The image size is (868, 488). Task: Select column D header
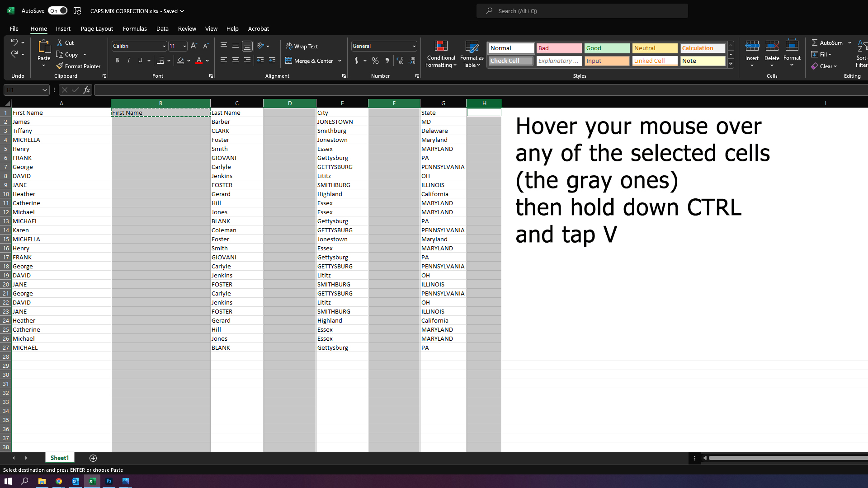click(x=290, y=103)
